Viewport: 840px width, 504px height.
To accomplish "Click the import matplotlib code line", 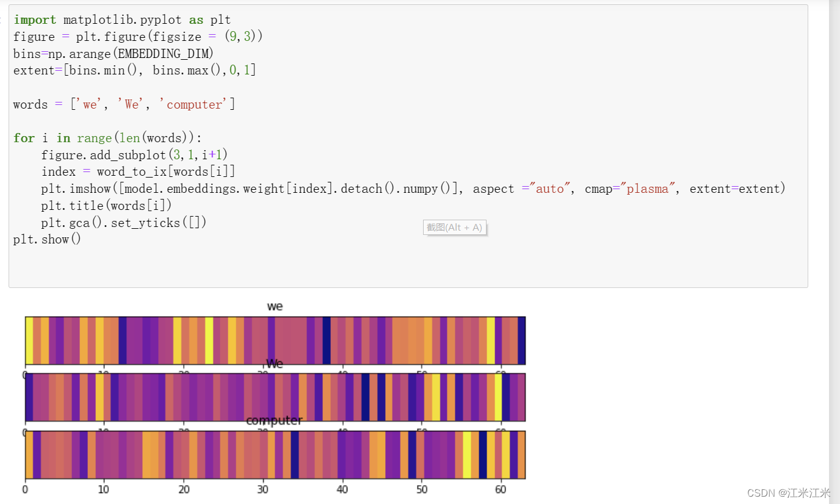I will click(122, 20).
